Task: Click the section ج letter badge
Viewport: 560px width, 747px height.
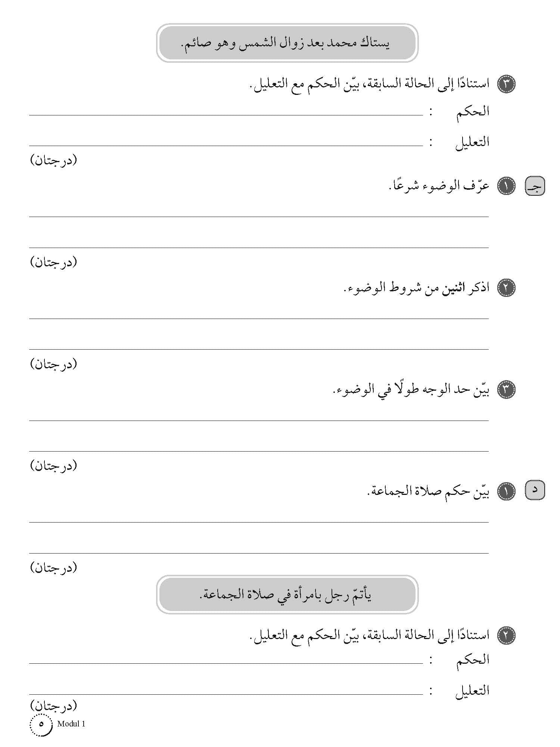Action: coord(535,186)
